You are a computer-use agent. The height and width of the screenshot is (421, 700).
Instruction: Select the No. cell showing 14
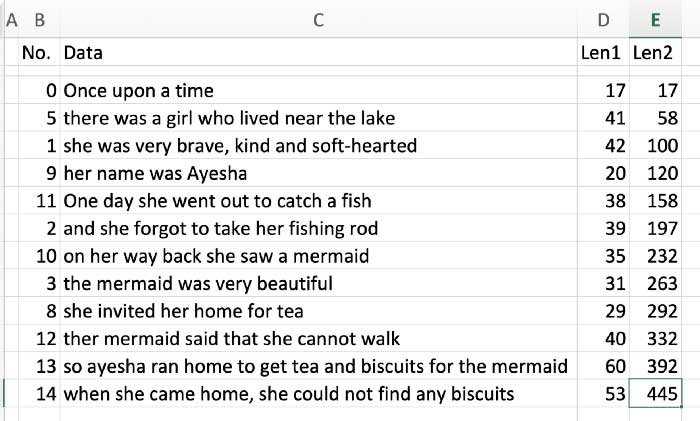(x=39, y=394)
